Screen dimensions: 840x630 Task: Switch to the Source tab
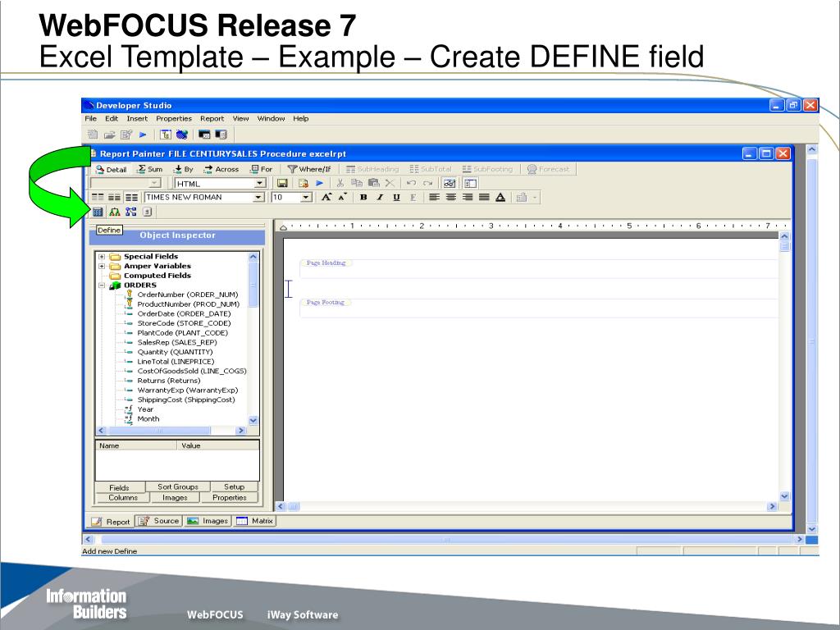pyautogui.click(x=158, y=521)
